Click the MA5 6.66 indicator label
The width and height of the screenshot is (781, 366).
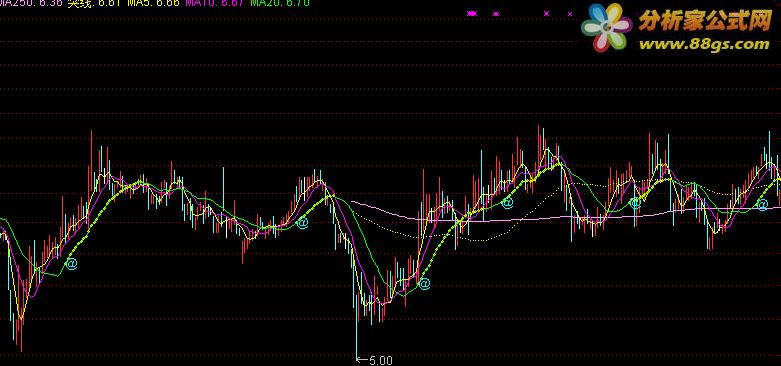153,3
